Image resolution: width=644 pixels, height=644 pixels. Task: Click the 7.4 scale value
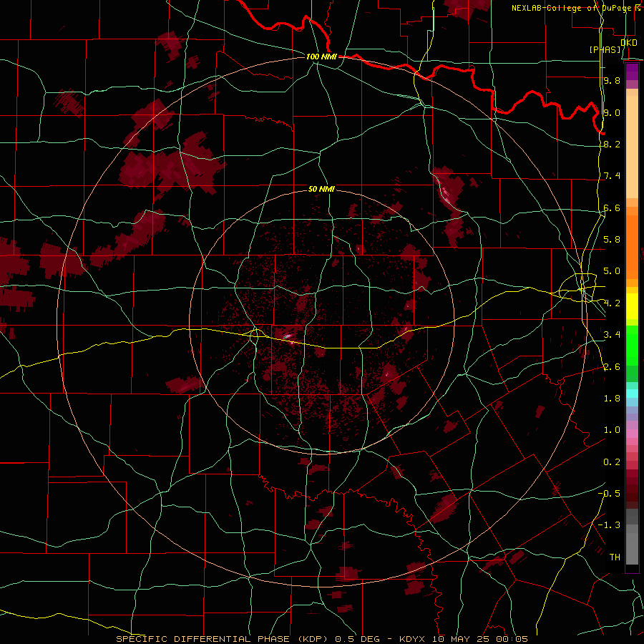pyautogui.click(x=612, y=176)
